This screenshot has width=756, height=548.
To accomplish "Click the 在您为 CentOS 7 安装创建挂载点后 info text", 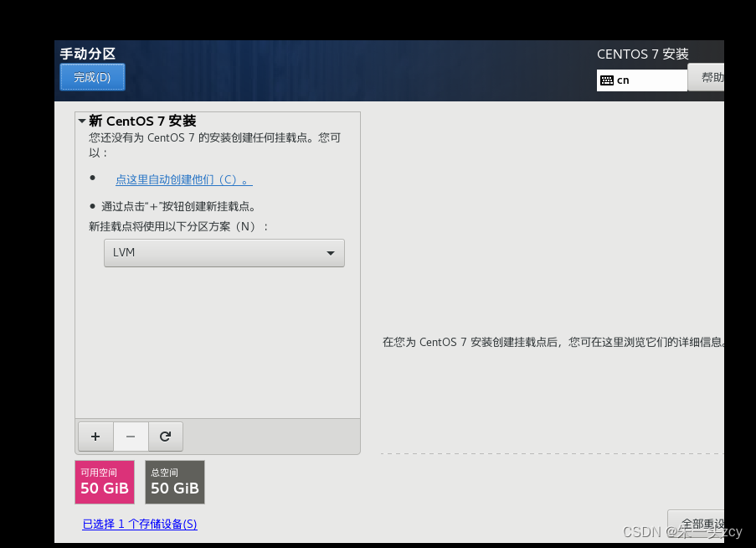I will pyautogui.click(x=553, y=342).
